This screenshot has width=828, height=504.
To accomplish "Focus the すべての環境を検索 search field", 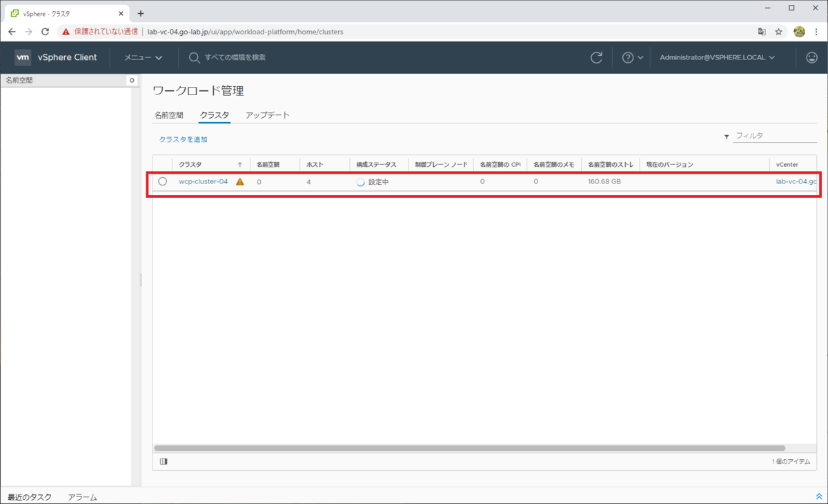I will point(235,58).
